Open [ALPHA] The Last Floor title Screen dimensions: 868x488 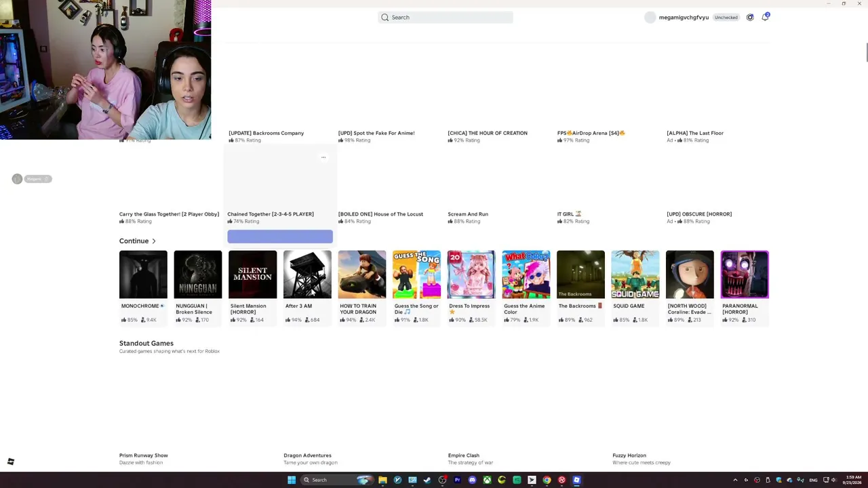(x=695, y=133)
